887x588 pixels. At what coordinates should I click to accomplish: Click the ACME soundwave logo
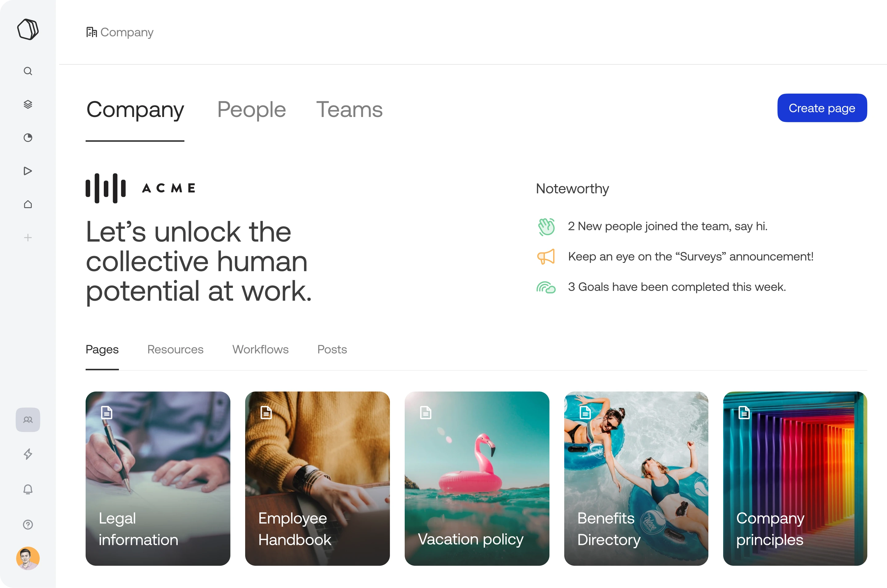tap(106, 188)
